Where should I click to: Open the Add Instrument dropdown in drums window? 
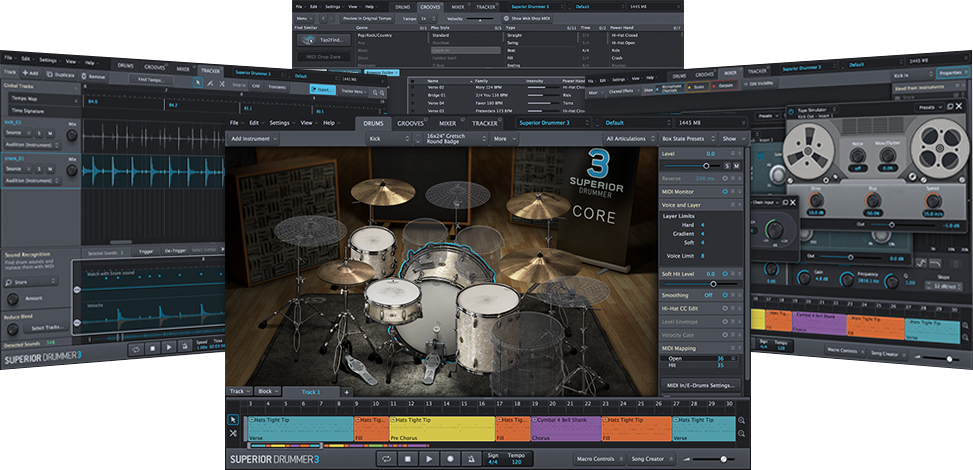tap(253, 138)
